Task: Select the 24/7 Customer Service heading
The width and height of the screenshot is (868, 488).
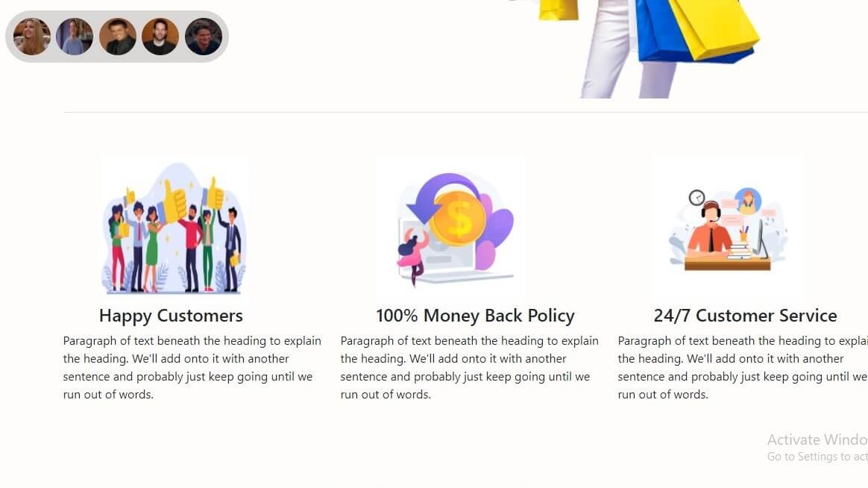Action: pos(745,315)
